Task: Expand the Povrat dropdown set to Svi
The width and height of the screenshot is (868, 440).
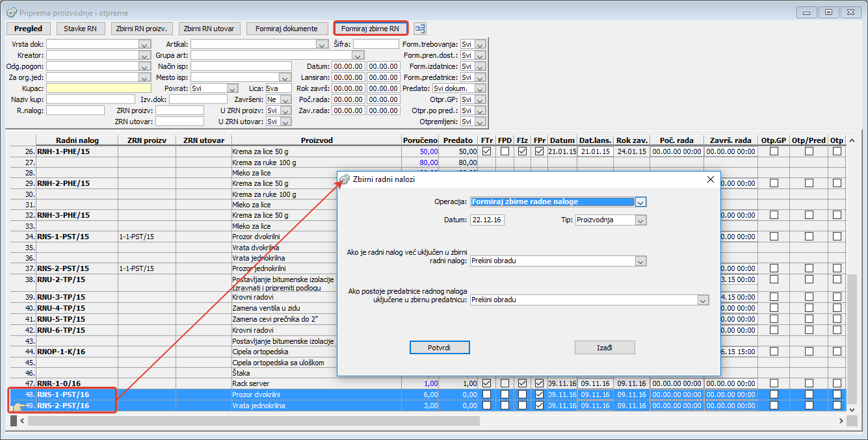Action: [x=233, y=88]
